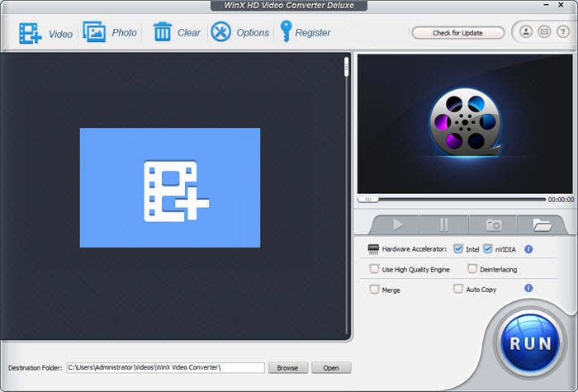Viewport: 578px width, 392px height.
Task: Open the Photo slideshow tool
Action: click(94, 32)
